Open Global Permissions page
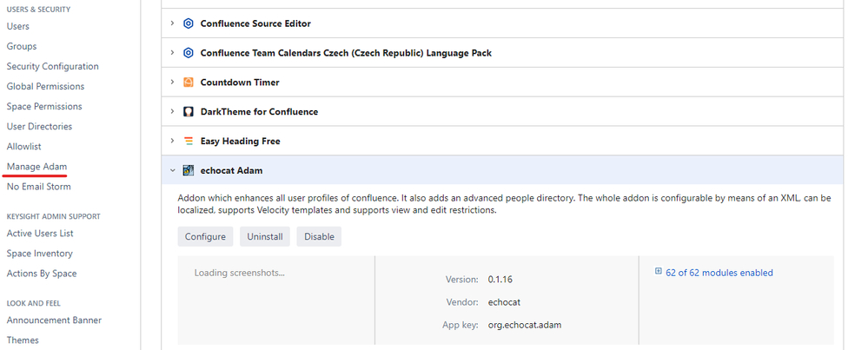Screen dimensions: 868x350 (x=45, y=86)
